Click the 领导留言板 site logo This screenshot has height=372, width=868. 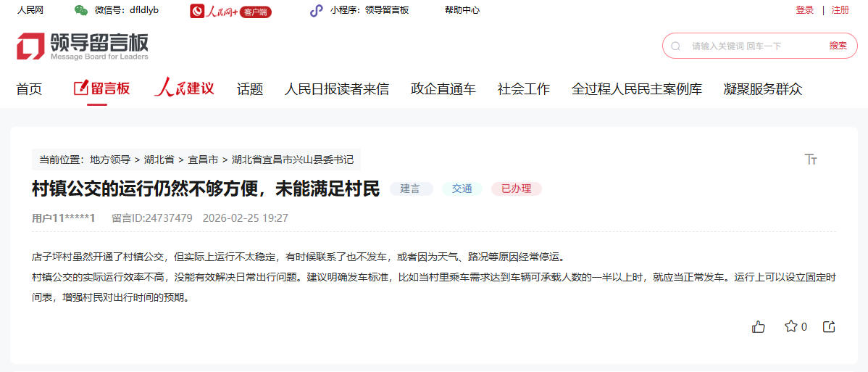pyautogui.click(x=83, y=46)
